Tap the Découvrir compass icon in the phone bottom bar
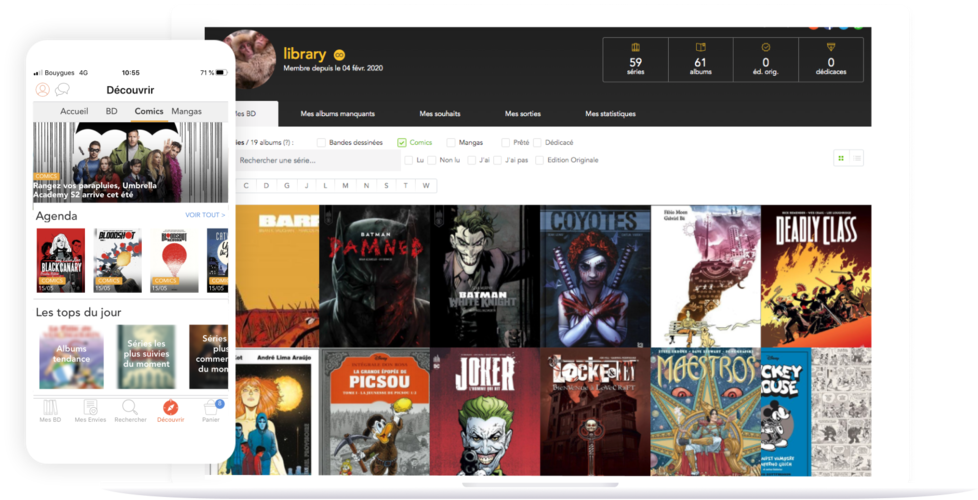This screenshot has width=978, height=500. [x=170, y=407]
